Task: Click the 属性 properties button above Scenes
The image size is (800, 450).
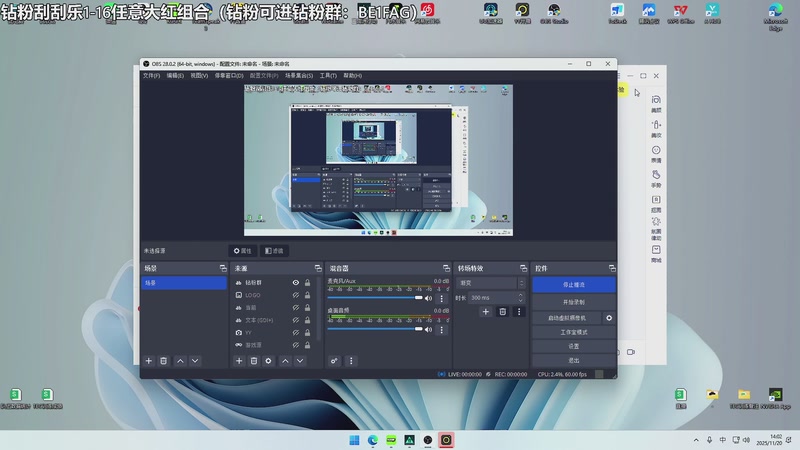Action: [x=242, y=251]
